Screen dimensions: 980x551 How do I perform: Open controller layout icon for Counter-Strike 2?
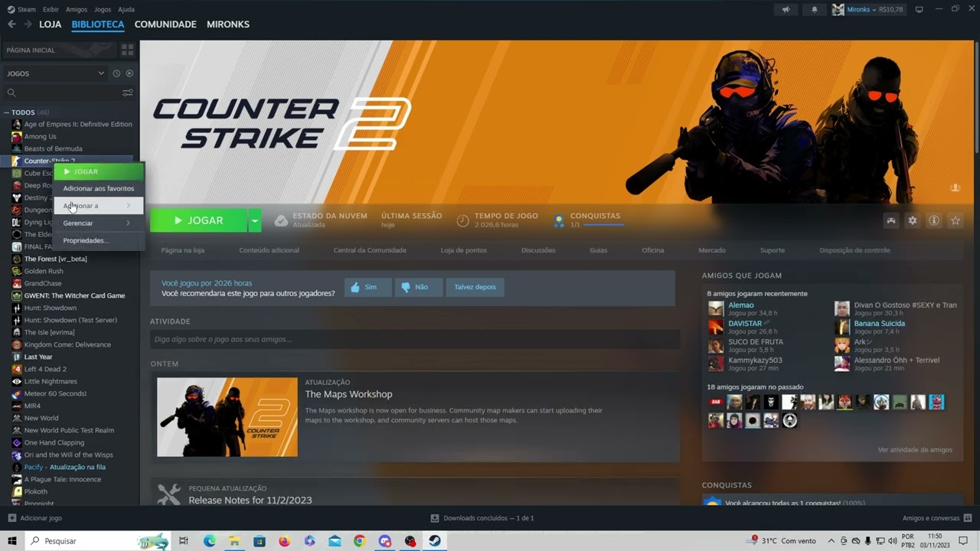(x=891, y=220)
